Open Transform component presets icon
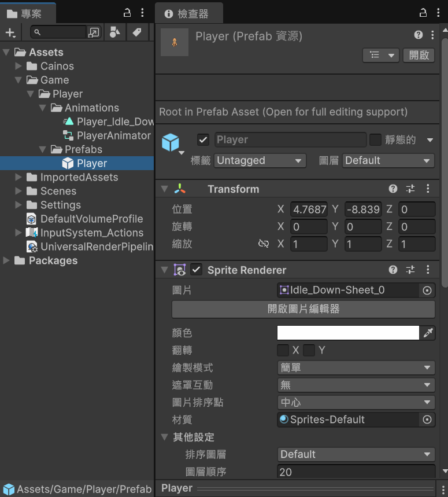The width and height of the screenshot is (448, 497). pos(410,189)
